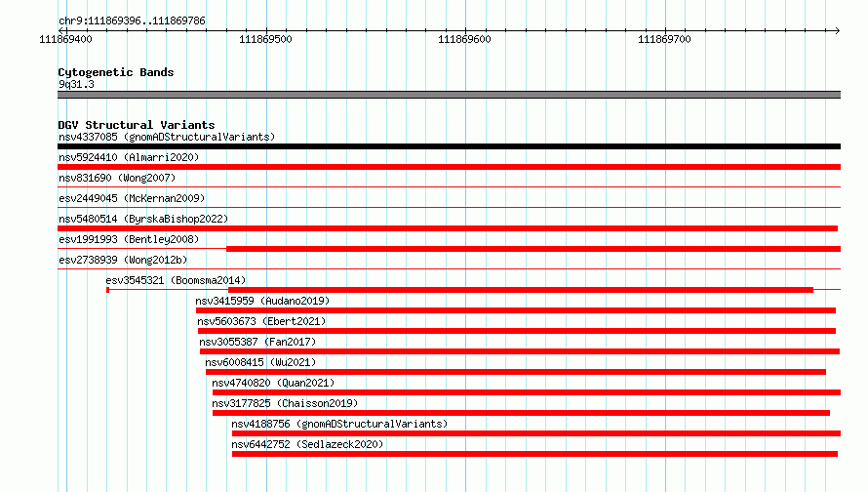Click the red esv1991993 variant bar
868x492 pixels.
click(x=533, y=249)
